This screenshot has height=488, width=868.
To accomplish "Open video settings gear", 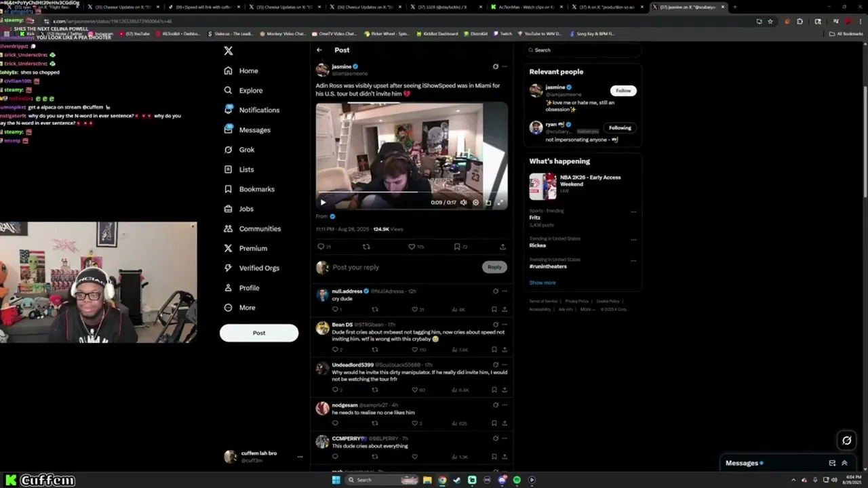I will pyautogui.click(x=475, y=202).
